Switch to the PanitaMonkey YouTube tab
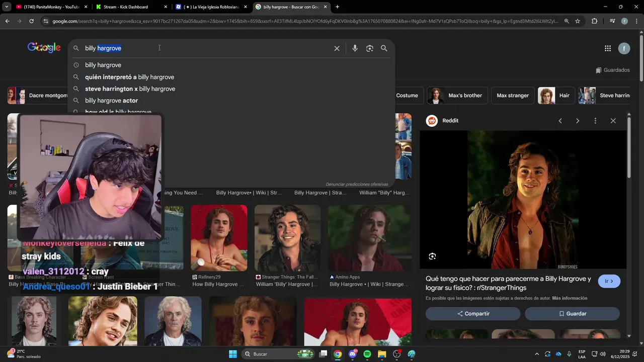This screenshot has height=362, width=644. point(52,7)
